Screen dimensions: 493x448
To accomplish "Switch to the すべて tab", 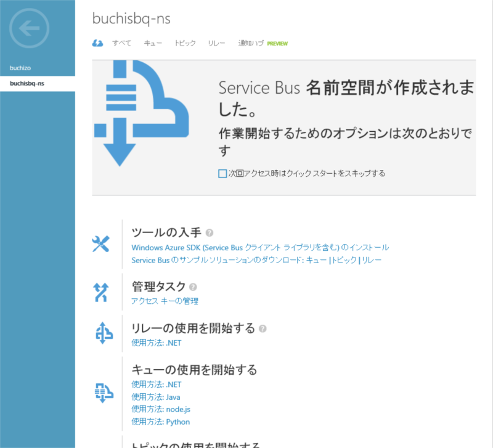I will [x=121, y=43].
